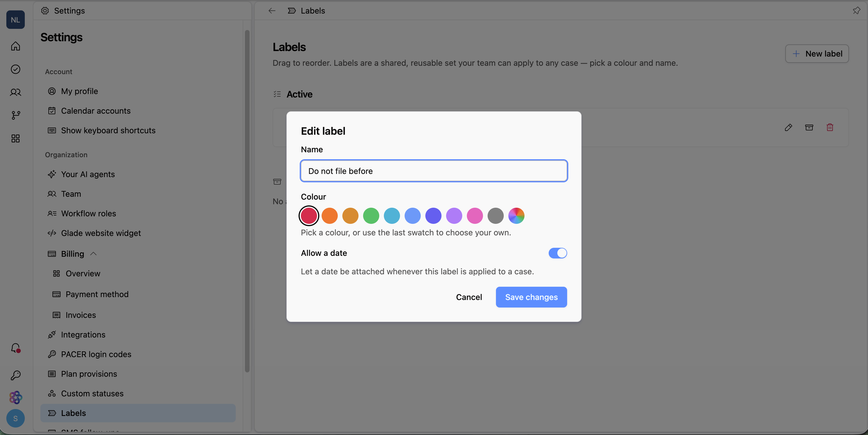Select the pink colour swatch
The image size is (868, 435).
point(475,215)
